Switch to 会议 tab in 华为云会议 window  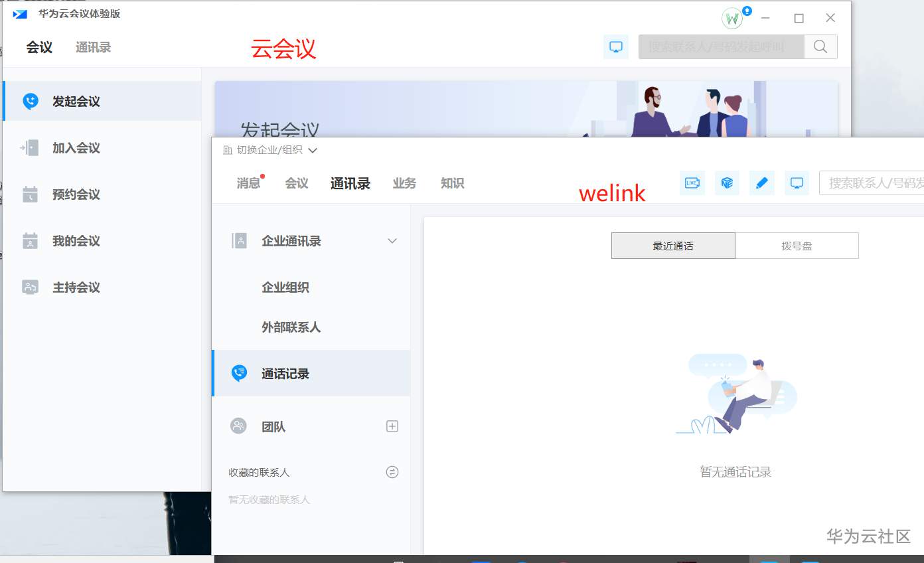(x=39, y=47)
